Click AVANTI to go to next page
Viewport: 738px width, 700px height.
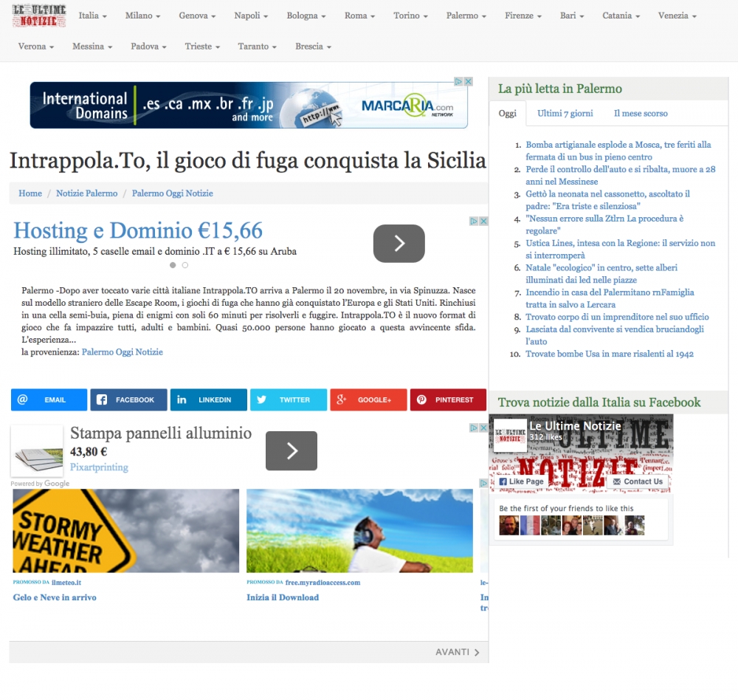coord(458,652)
